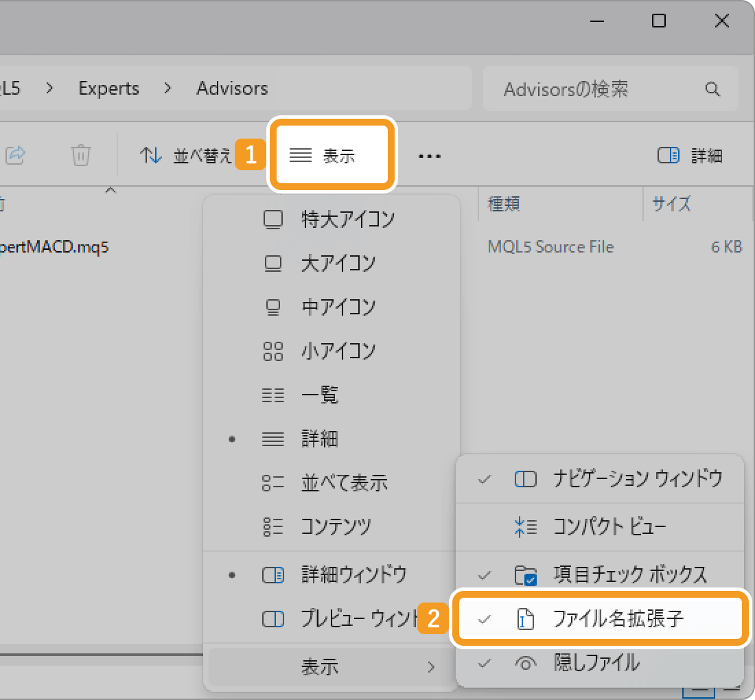Select 一覧 list view option
Screen dimensions: 755x700
tap(332, 395)
